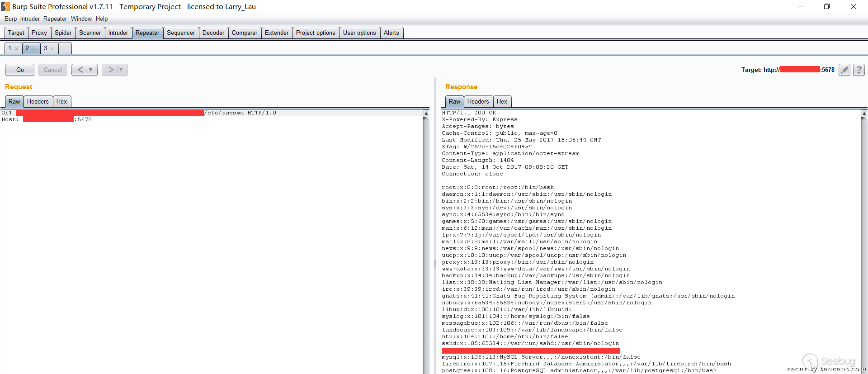The image size is (868, 374).
Task: Select Raw view in Response panel
Action: pos(454,101)
